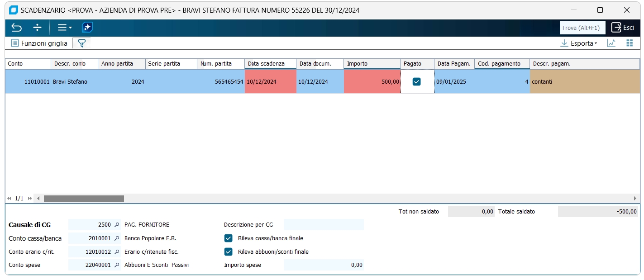Focus the Trova search field
The height and width of the screenshot is (280, 644).
[x=582, y=28]
